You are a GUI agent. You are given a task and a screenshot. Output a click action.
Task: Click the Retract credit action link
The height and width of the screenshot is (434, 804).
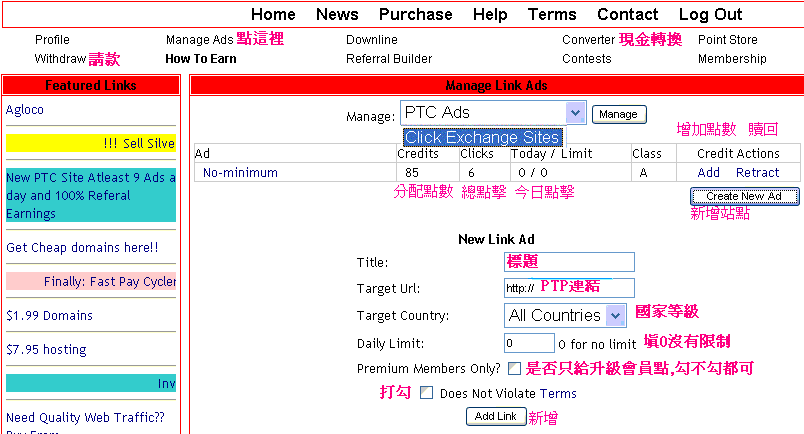[x=757, y=173]
